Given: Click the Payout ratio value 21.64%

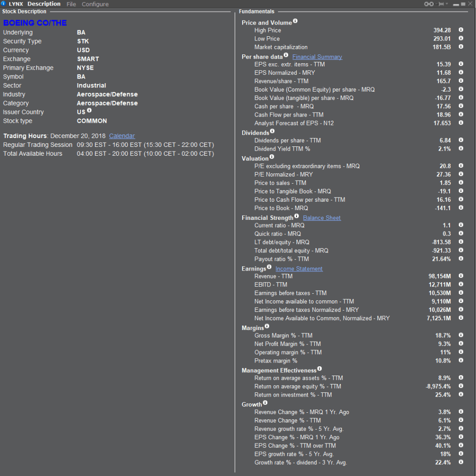Looking at the screenshot, I should pos(442,259).
